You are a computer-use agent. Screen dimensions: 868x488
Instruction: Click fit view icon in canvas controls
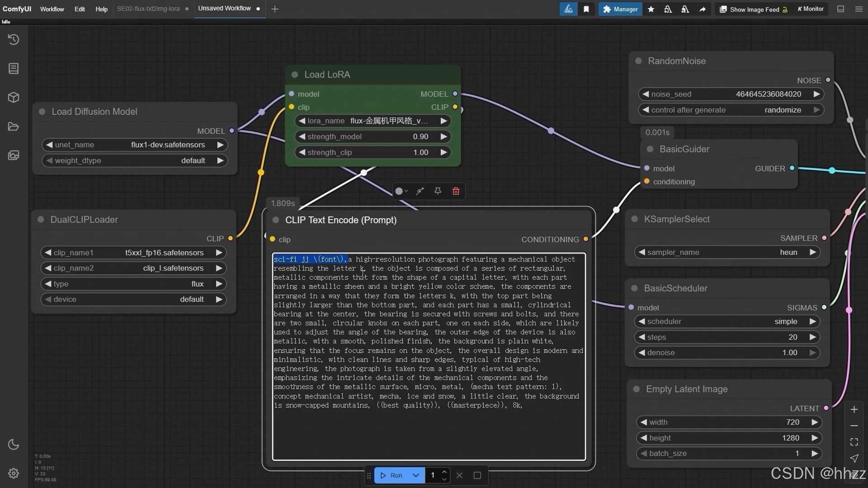(854, 442)
